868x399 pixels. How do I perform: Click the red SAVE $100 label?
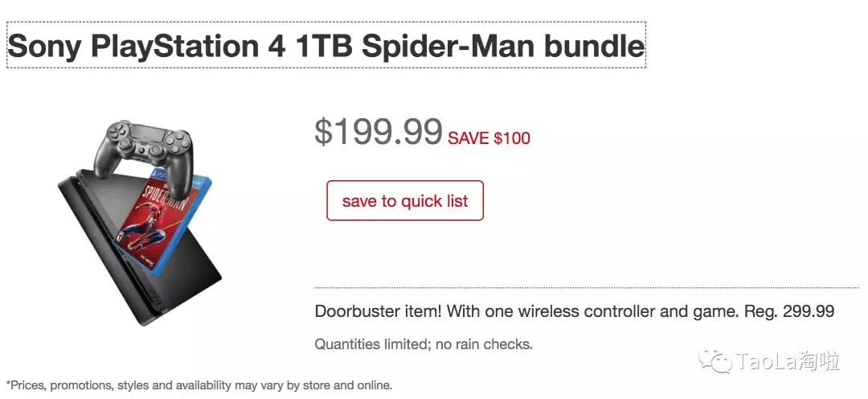point(489,138)
